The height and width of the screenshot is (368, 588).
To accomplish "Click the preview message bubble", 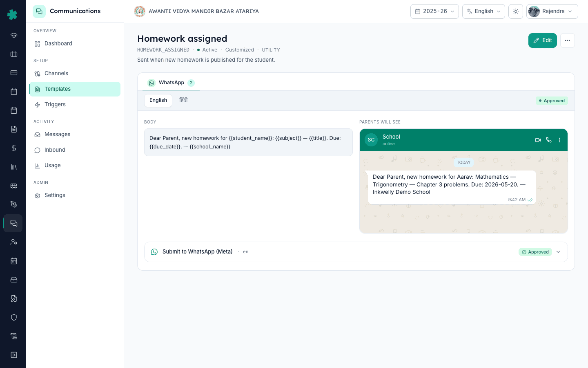I will 452,187.
